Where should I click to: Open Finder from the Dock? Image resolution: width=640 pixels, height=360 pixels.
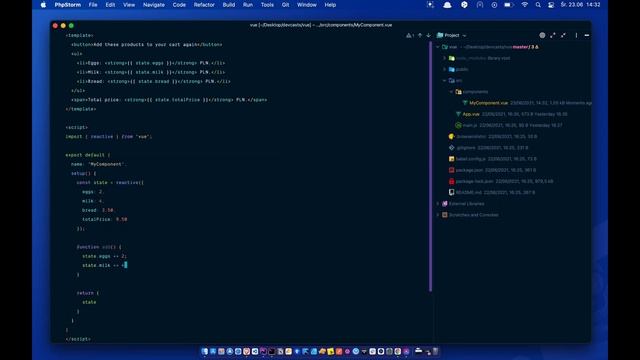point(204,351)
